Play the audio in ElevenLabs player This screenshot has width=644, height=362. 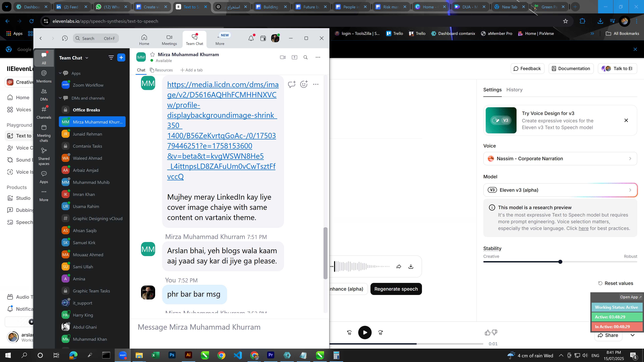point(365,333)
